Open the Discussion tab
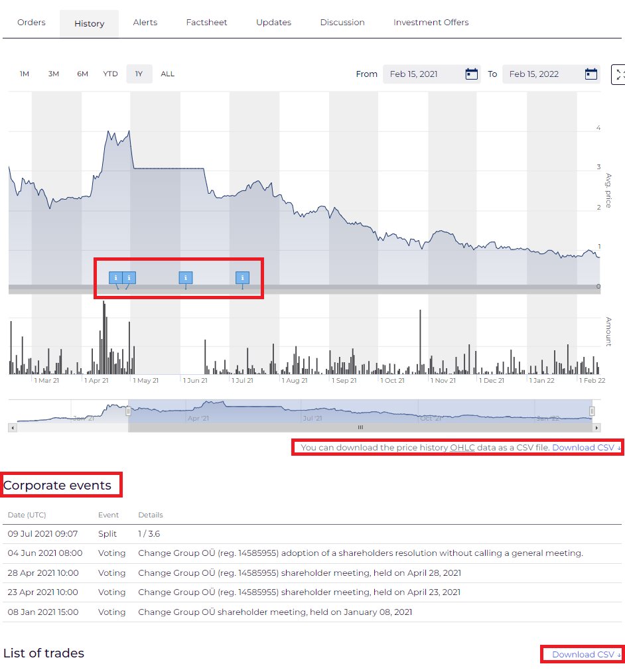 [x=342, y=23]
